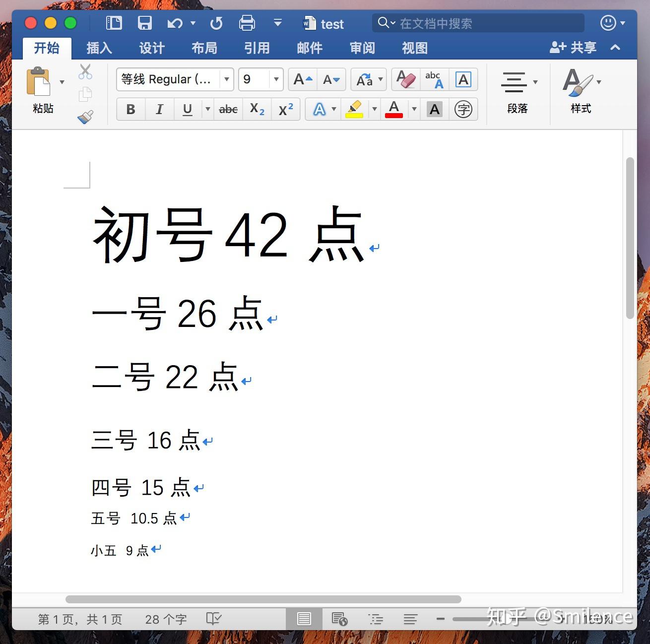Click the word count 28 个字
650x644 pixels.
(x=166, y=619)
